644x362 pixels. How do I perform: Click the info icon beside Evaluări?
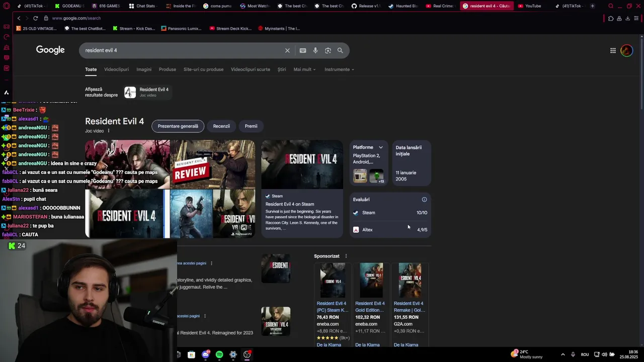click(x=424, y=200)
